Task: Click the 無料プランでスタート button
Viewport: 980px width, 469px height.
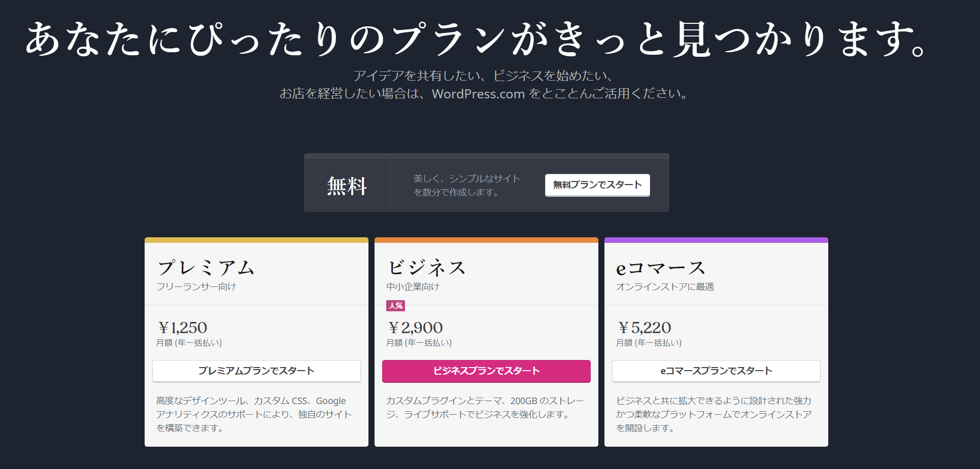Action: (597, 185)
